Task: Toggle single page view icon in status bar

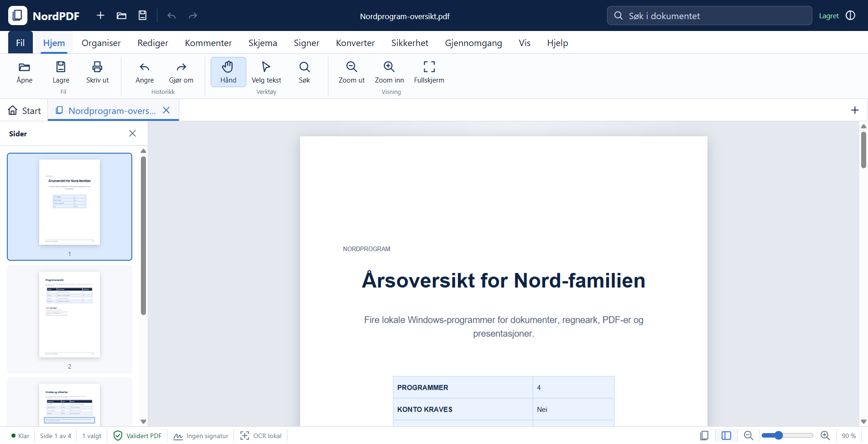Action: (x=704, y=436)
